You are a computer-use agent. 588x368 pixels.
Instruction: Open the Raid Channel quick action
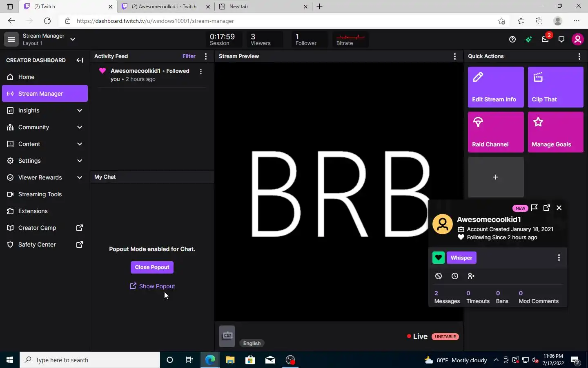(496, 132)
